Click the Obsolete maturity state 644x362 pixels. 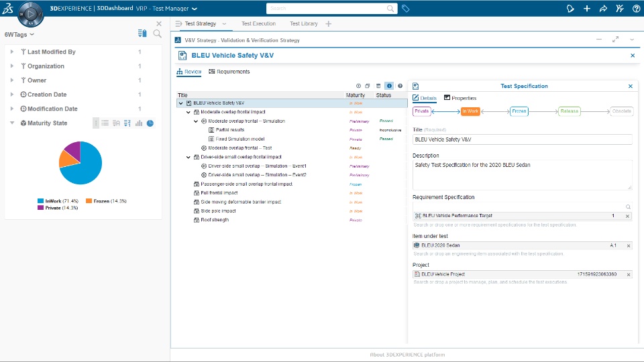pyautogui.click(x=621, y=111)
